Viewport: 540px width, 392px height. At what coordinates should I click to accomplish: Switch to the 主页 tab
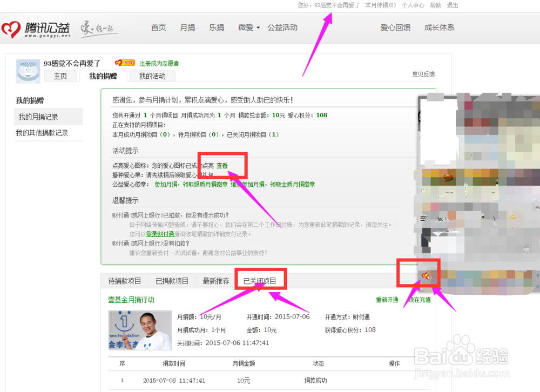pyautogui.click(x=60, y=76)
